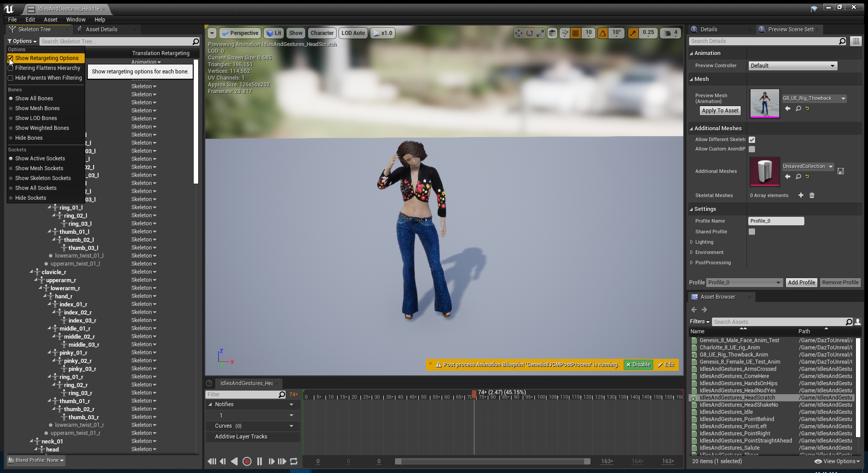
Task: Select Show Mesh Bones option
Action: 37,108
